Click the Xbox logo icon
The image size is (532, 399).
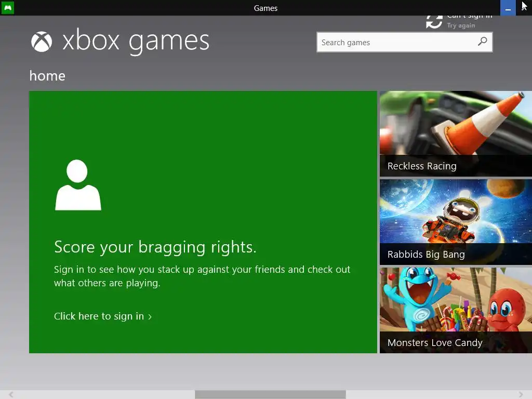pos(42,42)
